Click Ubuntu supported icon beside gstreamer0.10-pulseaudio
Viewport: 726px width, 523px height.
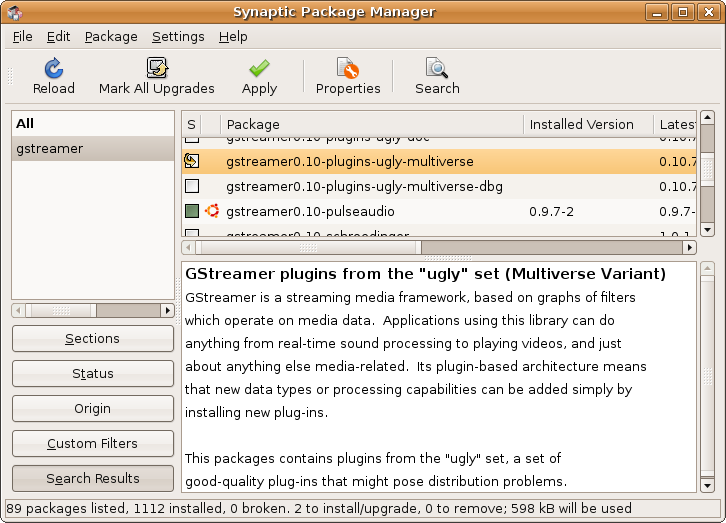[x=213, y=211]
